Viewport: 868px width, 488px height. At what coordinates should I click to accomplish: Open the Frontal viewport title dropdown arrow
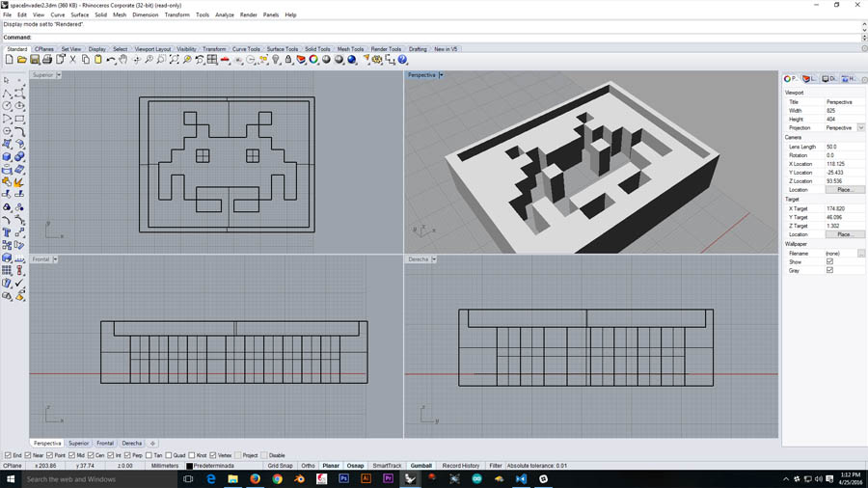55,258
